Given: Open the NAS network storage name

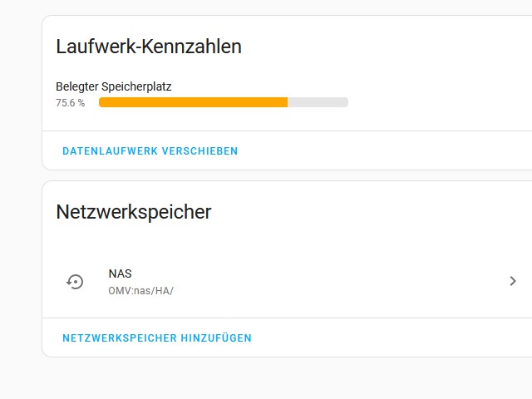Looking at the screenshot, I should coord(120,273).
